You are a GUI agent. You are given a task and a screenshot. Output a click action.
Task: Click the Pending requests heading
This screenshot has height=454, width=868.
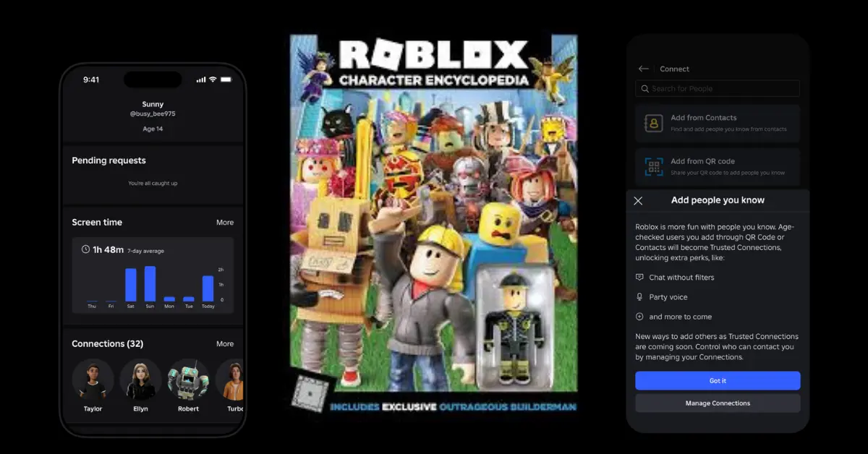[109, 160]
